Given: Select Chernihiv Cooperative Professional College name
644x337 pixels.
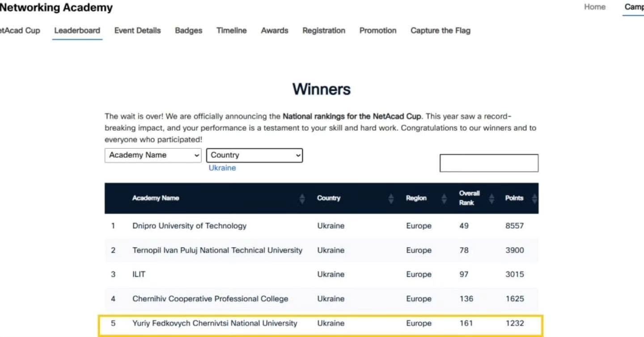Looking at the screenshot, I should click(x=210, y=299).
